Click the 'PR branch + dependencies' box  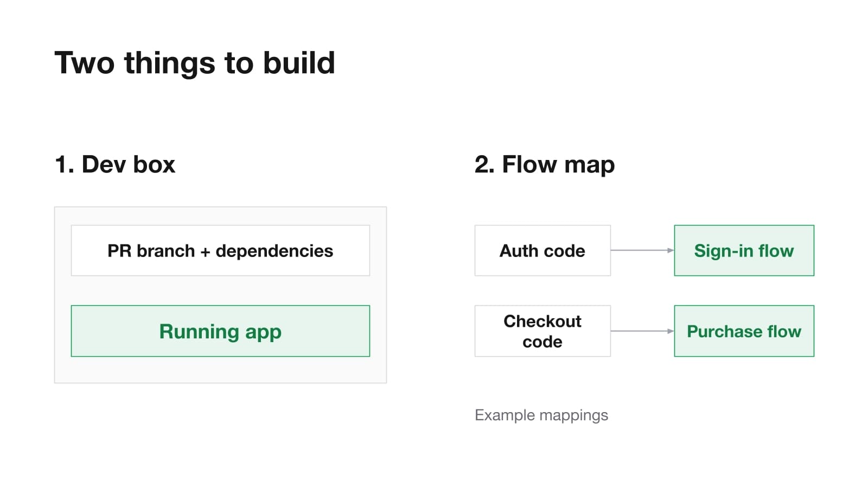click(x=220, y=251)
